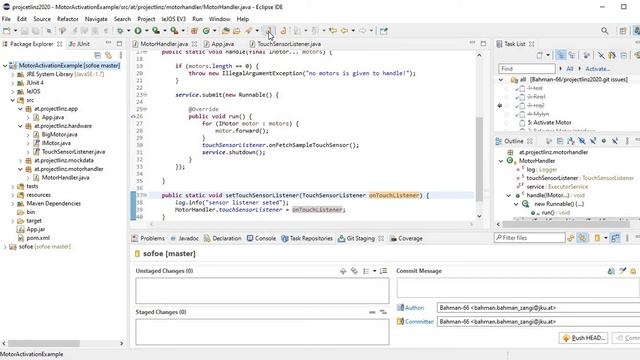Click the Back navigation arrow toolbar icon
640x360 pixels.
(344, 31)
